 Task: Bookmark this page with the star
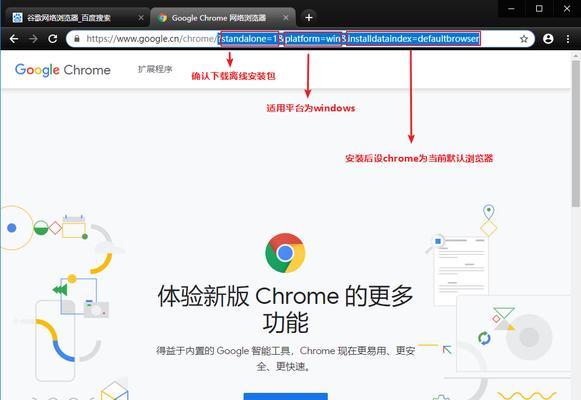point(524,39)
